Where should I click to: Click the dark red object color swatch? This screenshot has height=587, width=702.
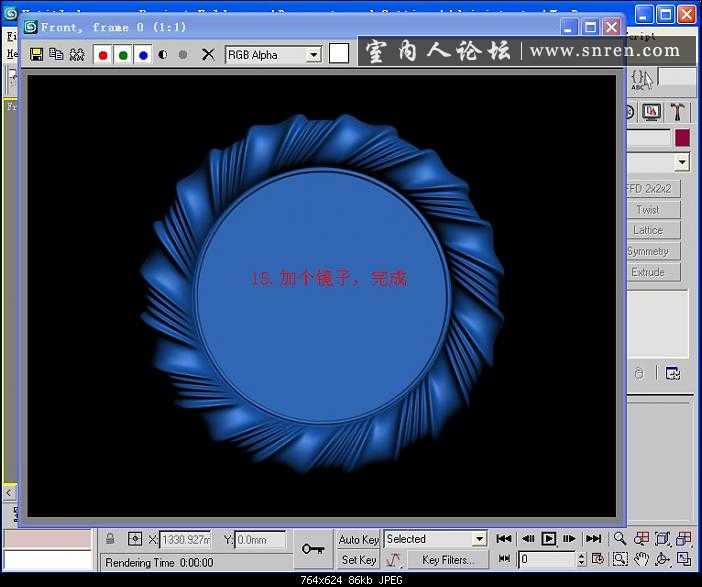pos(682,138)
